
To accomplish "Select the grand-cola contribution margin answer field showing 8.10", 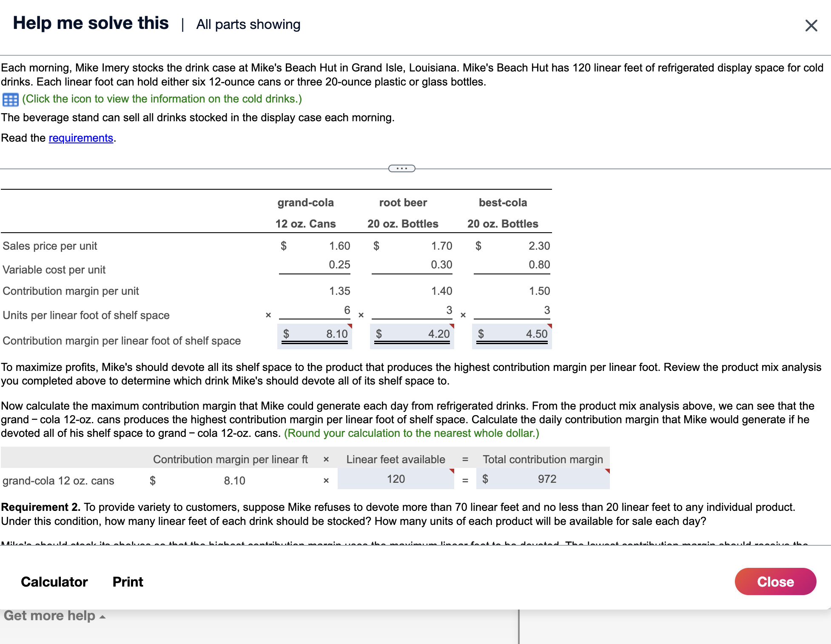I will pyautogui.click(x=315, y=336).
